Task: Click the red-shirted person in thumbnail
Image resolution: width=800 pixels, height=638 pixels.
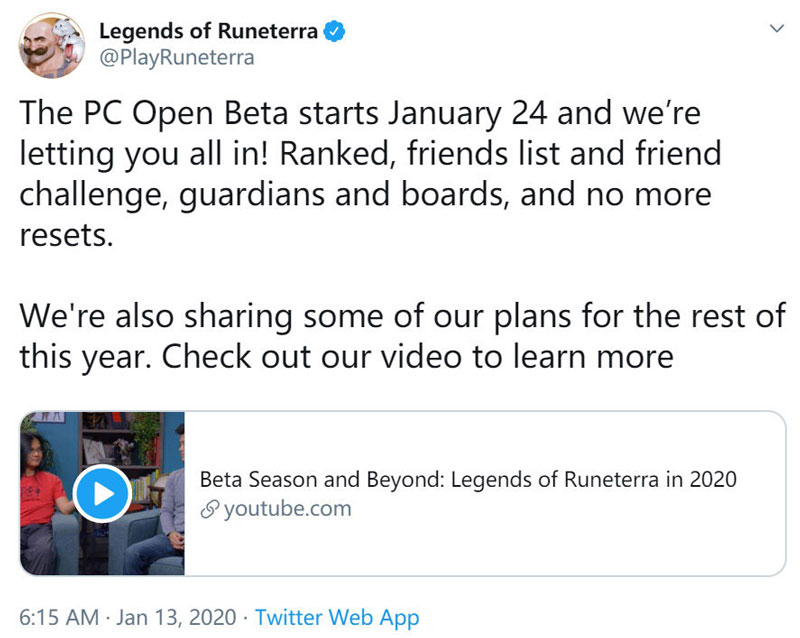Action: tap(41, 503)
